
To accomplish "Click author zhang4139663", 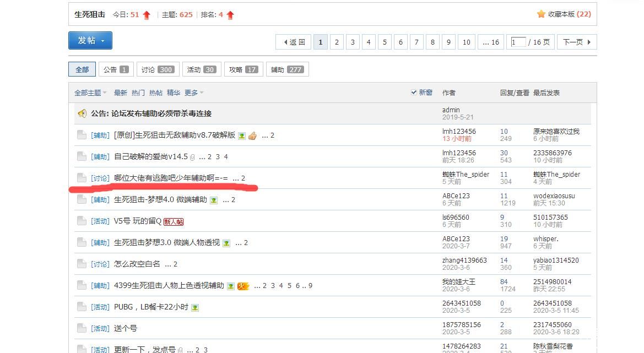I will click(464, 260).
